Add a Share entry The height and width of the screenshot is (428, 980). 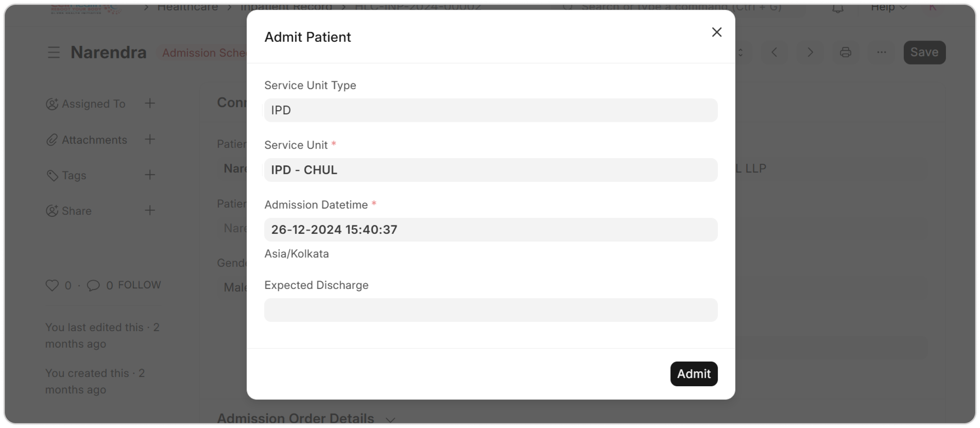(x=150, y=210)
